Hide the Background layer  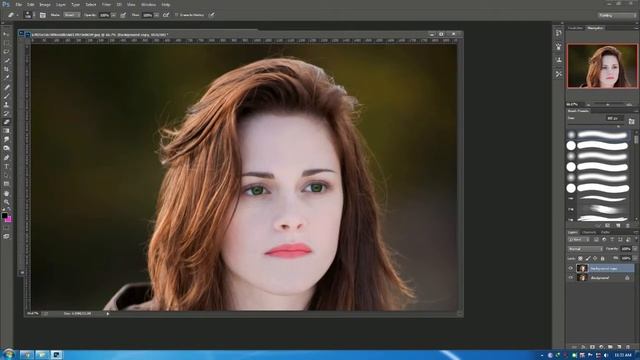(571, 278)
